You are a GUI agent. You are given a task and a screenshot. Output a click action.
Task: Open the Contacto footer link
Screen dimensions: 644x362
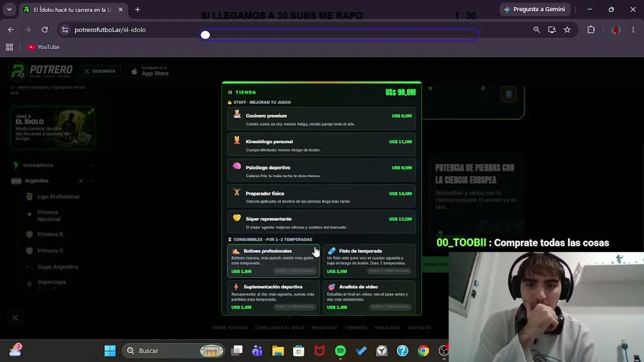tap(419, 328)
